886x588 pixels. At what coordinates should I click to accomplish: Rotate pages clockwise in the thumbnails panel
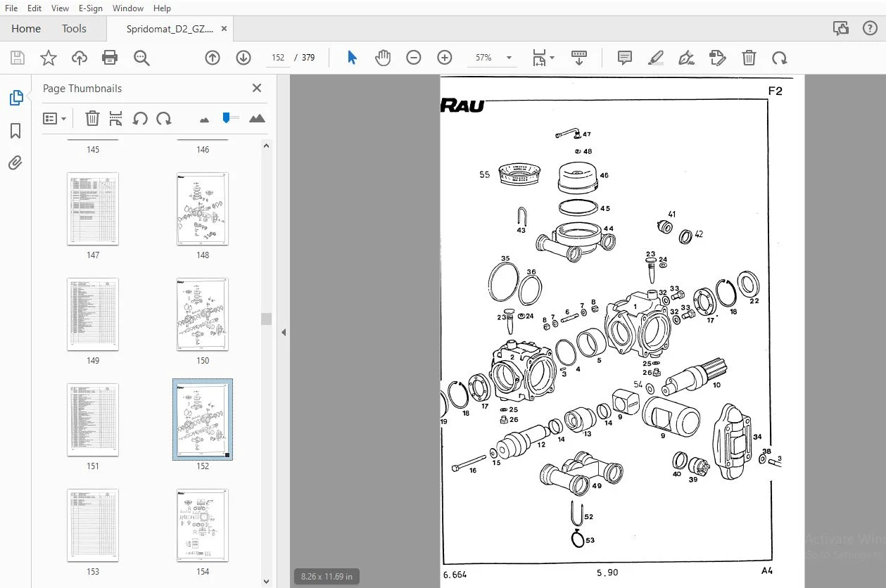[x=164, y=118]
